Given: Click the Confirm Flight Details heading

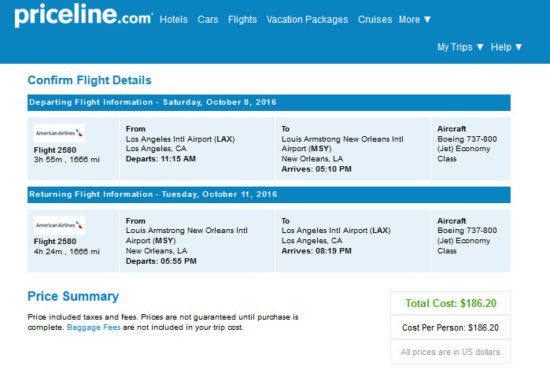Looking at the screenshot, I should coord(89,80).
